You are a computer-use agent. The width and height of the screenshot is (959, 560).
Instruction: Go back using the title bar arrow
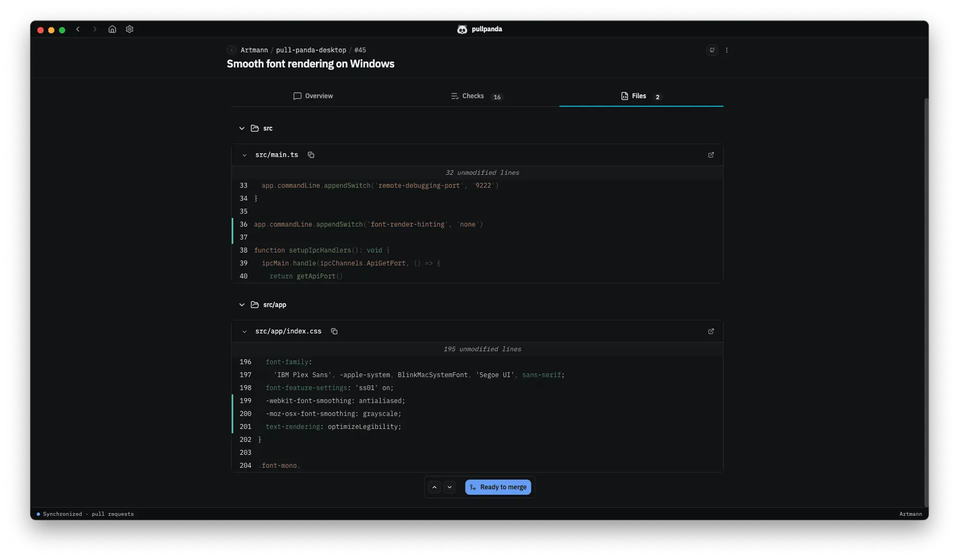[x=78, y=29]
